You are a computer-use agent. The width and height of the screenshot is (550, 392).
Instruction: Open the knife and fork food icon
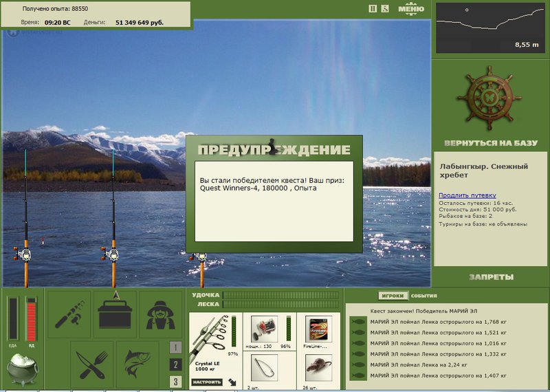(x=92, y=364)
